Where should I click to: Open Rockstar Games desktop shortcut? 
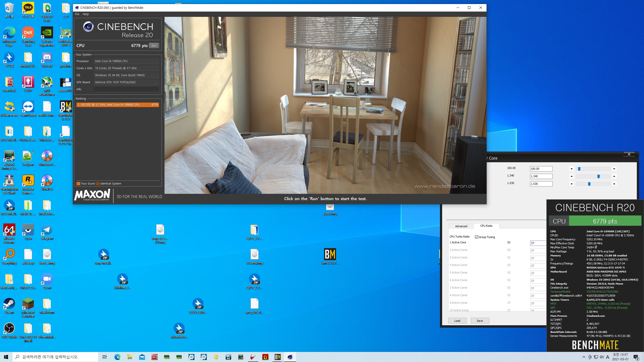(28, 185)
